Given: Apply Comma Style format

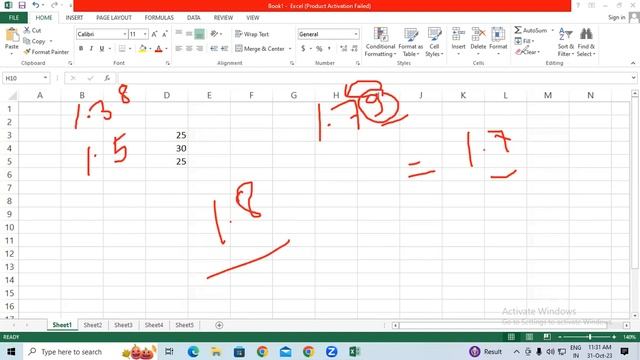Looking at the screenshot, I should (329, 49).
